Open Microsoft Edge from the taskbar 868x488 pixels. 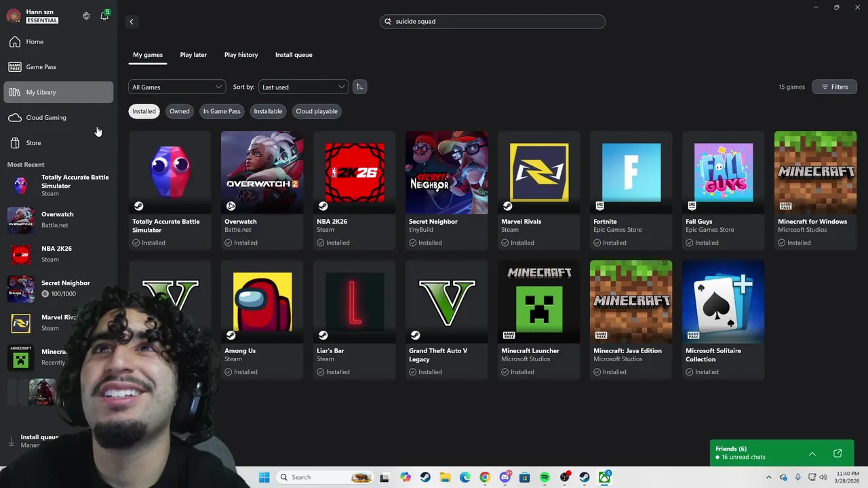(465, 477)
